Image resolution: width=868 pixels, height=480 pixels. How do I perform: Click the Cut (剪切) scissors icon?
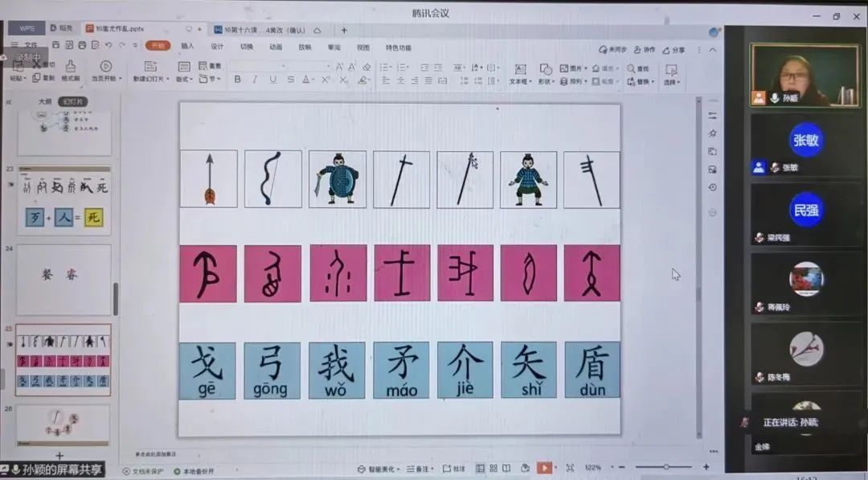pos(36,64)
